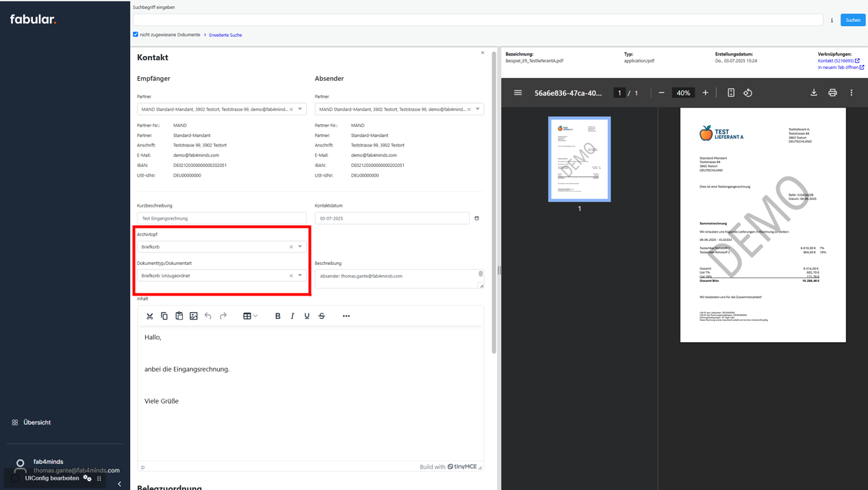Screen dimensions: 868x490
Task: Enable the 'UIConfig bearbeiten' checkbox
Action: click(16, 478)
